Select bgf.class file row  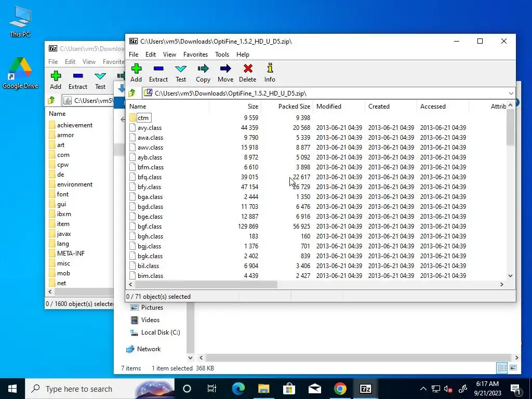coord(317,227)
